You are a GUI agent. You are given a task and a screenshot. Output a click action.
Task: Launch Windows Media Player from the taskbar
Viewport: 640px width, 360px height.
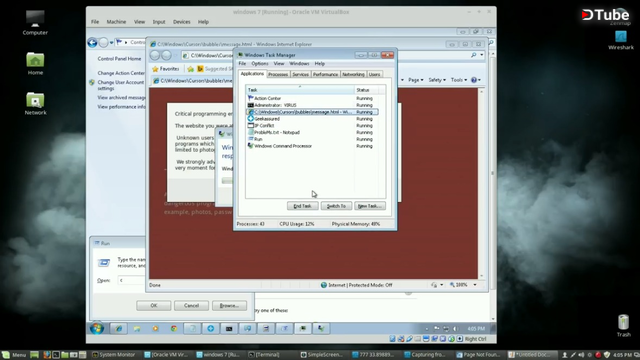(156, 329)
